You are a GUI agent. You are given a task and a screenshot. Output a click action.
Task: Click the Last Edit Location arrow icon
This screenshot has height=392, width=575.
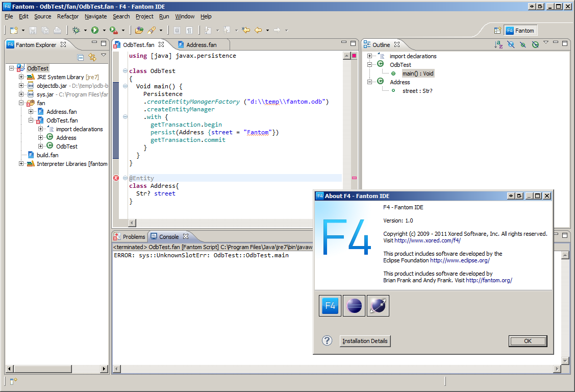246,30
